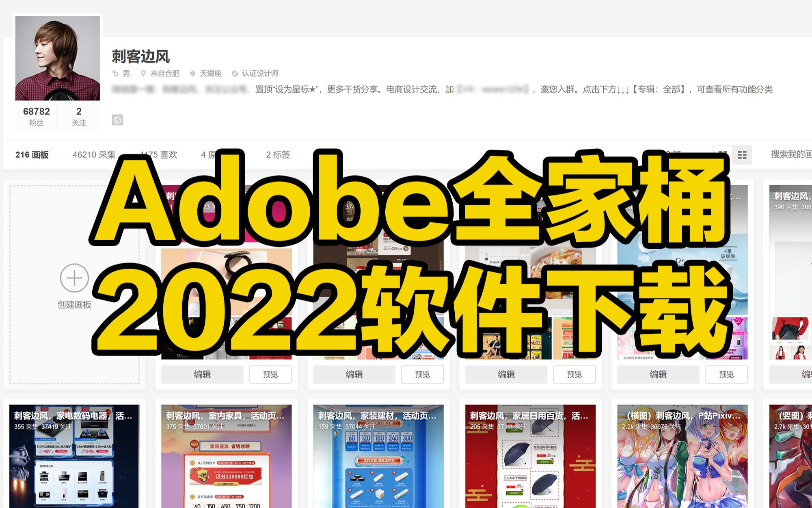This screenshot has width=812, height=508.
Task: Click the 2 关注 following count
Action: (79, 116)
